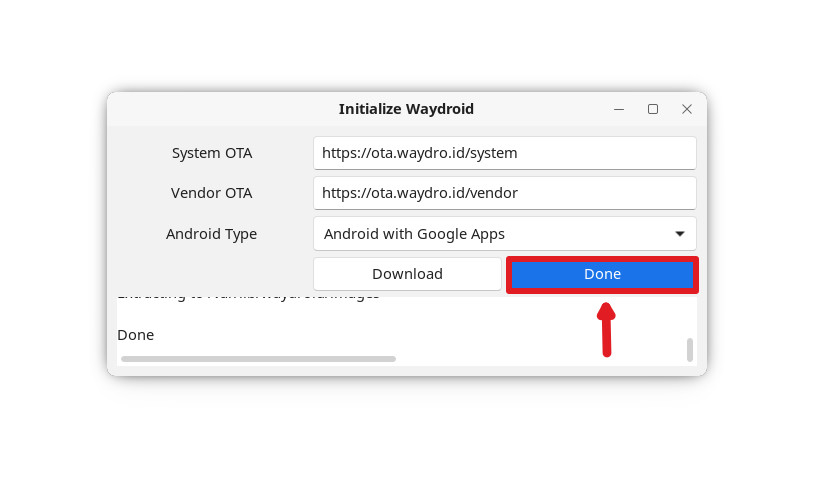Open the Android Type combo box

click(x=504, y=234)
